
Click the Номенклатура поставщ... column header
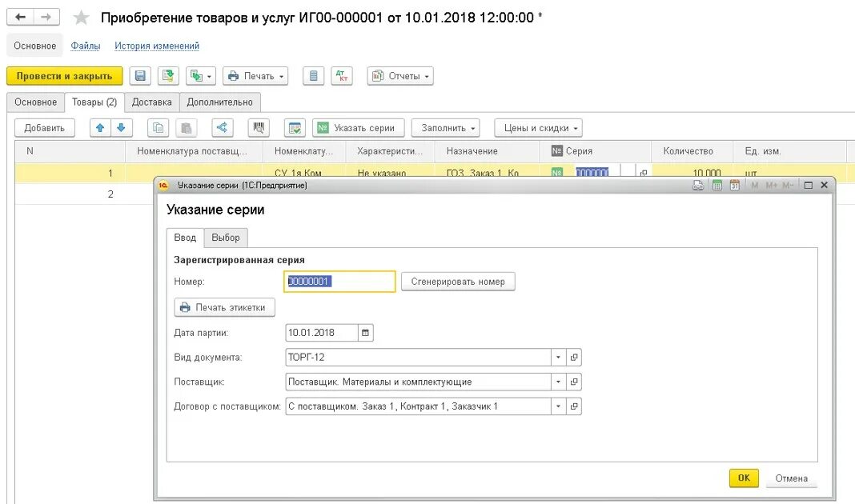coord(194,151)
